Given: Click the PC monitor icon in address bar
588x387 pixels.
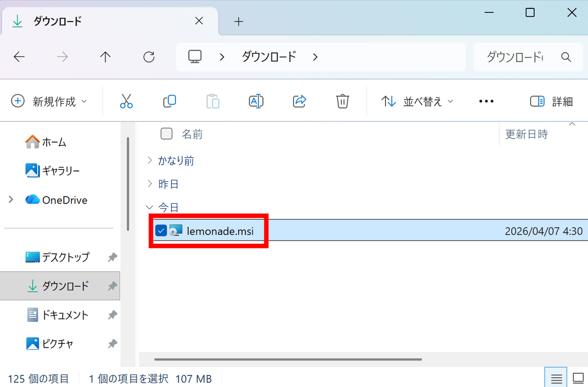Looking at the screenshot, I should click(195, 57).
